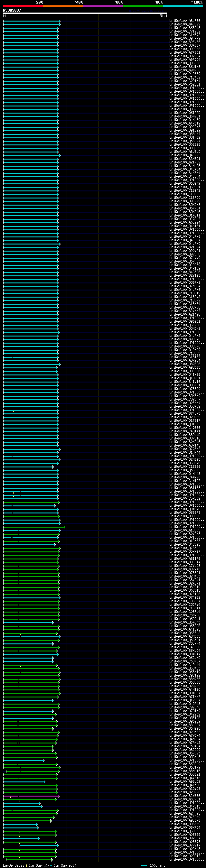Viewport: 206px width, 868px height.
Task: Click hit label UniRef100_B8AEE7
Action: 185,45
